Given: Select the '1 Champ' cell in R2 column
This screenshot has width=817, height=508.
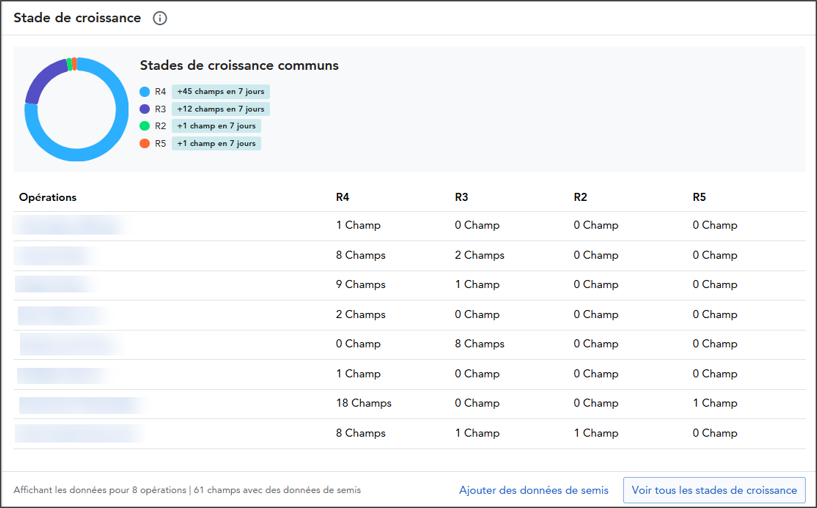Looking at the screenshot, I should pos(596,433).
